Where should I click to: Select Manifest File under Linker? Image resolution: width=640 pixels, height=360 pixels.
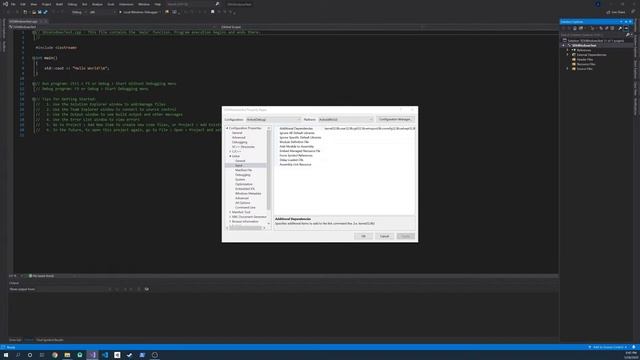click(x=244, y=170)
